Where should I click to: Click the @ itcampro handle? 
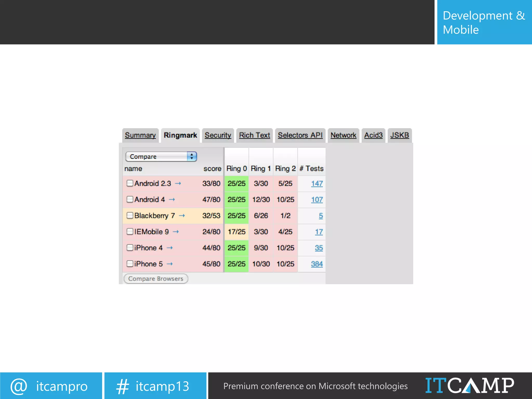tap(51, 386)
